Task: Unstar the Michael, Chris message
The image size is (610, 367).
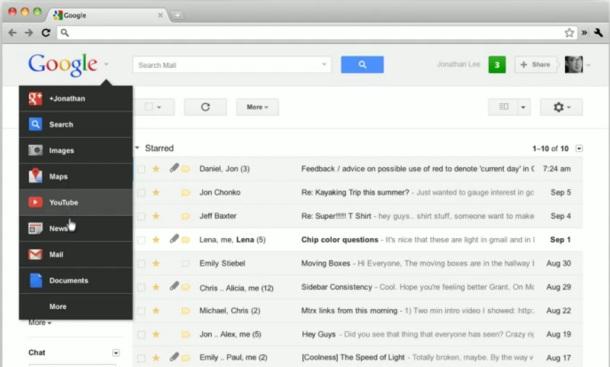Action: pyautogui.click(x=156, y=311)
